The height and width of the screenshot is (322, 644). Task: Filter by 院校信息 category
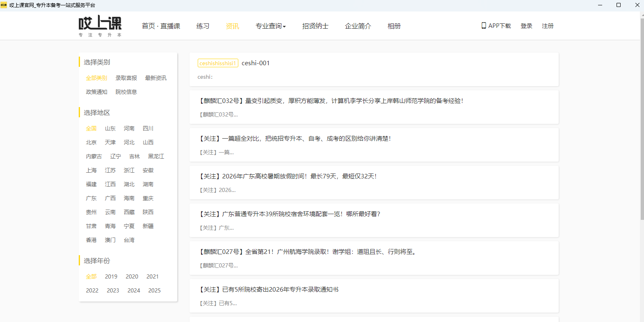click(x=126, y=92)
